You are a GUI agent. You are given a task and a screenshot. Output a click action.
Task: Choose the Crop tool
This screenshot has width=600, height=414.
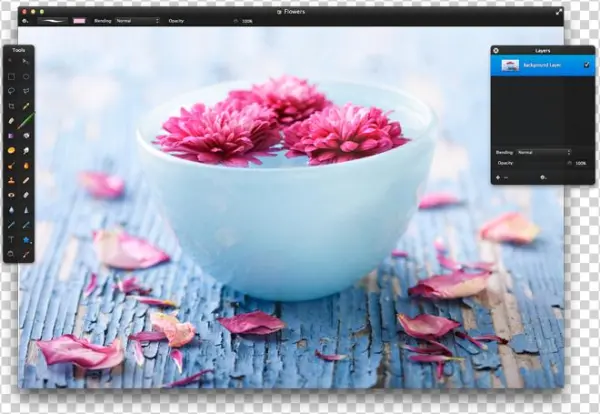point(11,105)
